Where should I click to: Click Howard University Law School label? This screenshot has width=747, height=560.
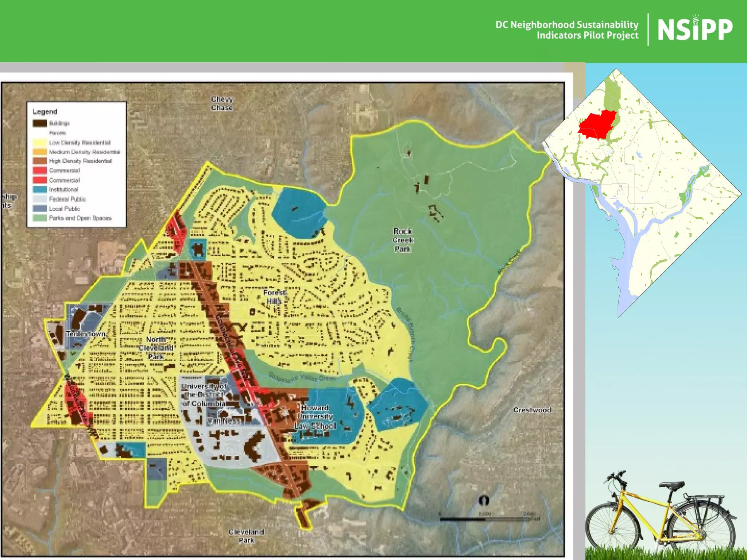tap(316, 416)
